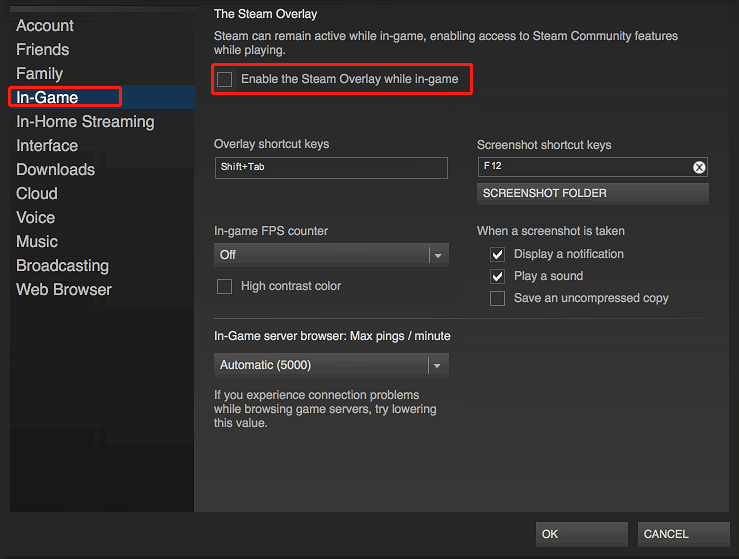Screen dimensions: 739x559
Task: Open the In-game FPS counter dropdown
Action: click(331, 255)
